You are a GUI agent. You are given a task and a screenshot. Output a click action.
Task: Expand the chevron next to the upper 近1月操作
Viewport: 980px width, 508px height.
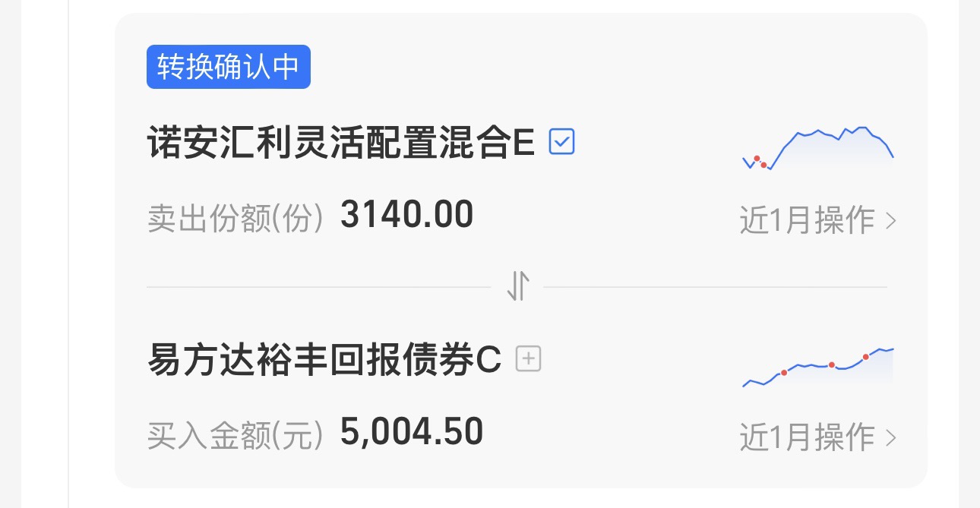[x=891, y=222]
